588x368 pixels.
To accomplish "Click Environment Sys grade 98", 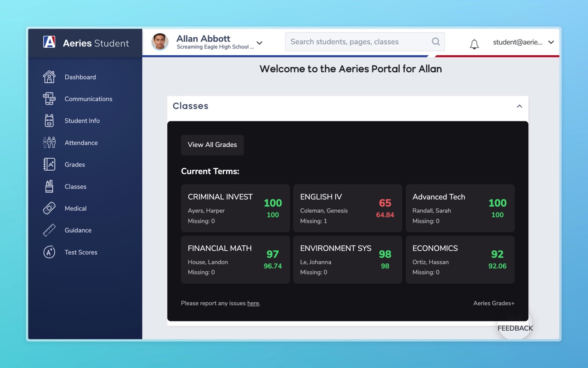I will [x=385, y=254].
